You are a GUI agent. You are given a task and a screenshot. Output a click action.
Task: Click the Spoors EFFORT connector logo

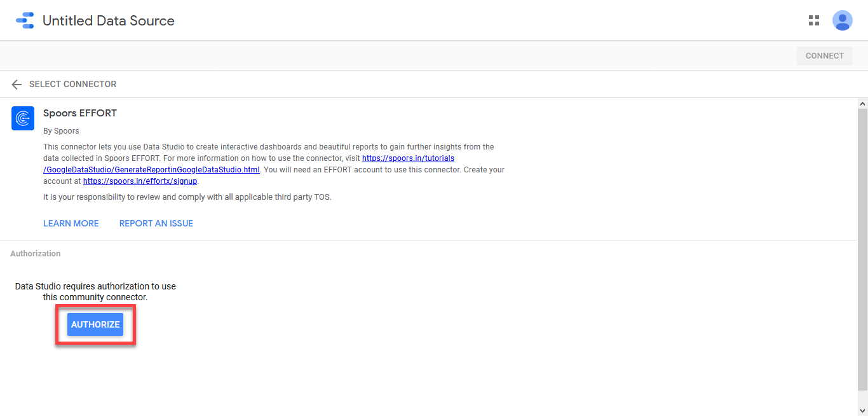point(23,118)
